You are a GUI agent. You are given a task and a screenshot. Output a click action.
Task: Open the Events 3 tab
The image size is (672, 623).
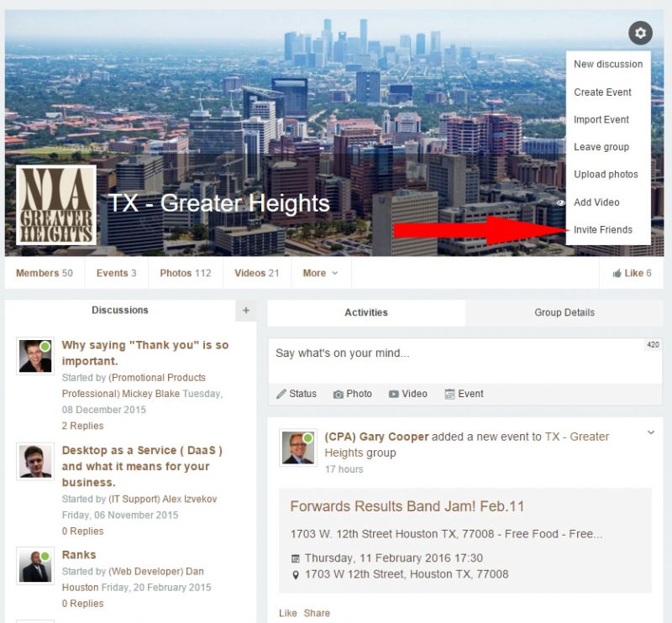tap(116, 274)
